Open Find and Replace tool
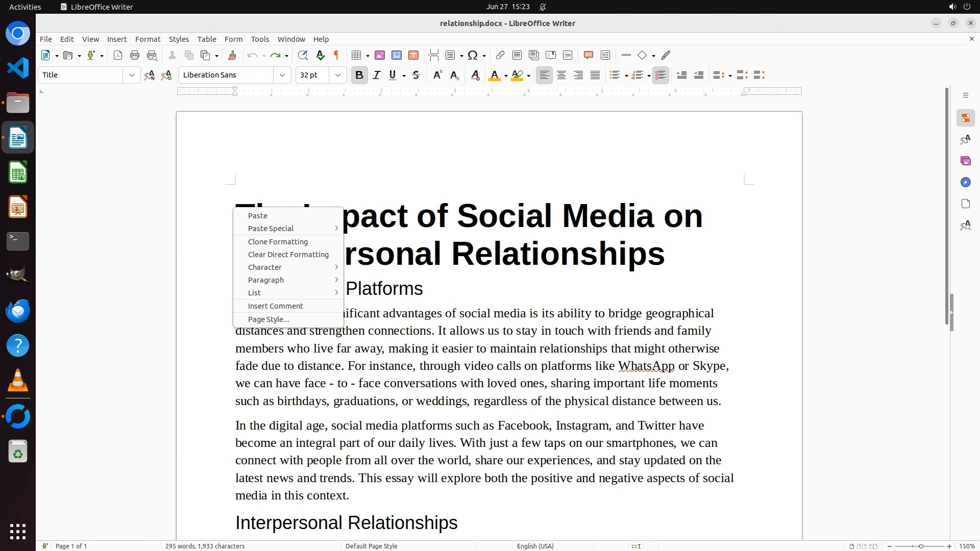 click(303, 56)
